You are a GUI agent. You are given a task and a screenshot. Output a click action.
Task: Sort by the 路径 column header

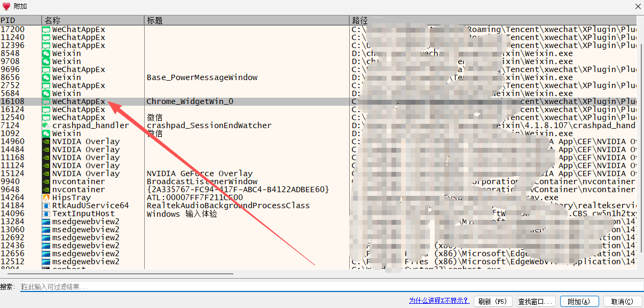[x=493, y=20]
